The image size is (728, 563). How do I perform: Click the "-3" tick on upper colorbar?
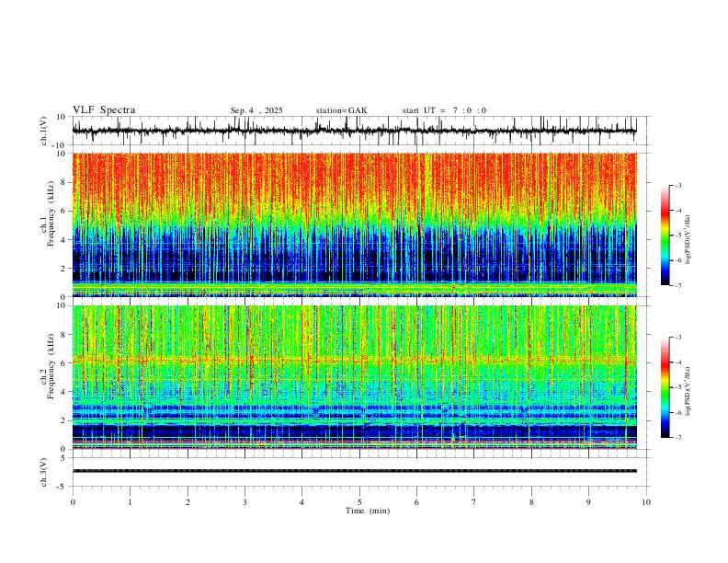[677, 185]
